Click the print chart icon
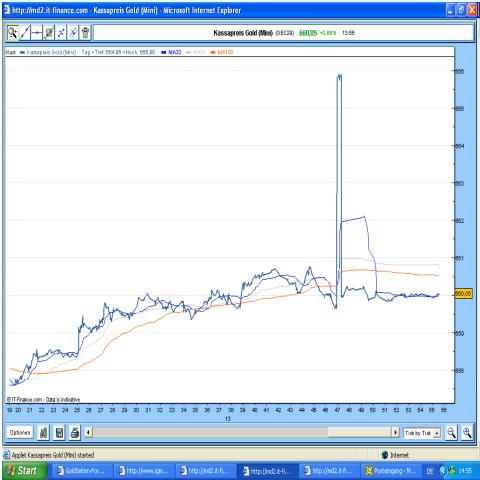 point(75,433)
